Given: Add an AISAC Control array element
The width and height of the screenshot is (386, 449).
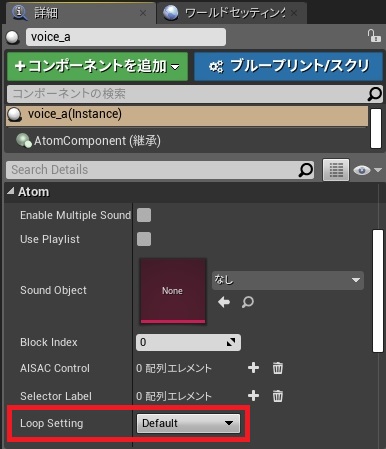Looking at the screenshot, I should [253, 368].
